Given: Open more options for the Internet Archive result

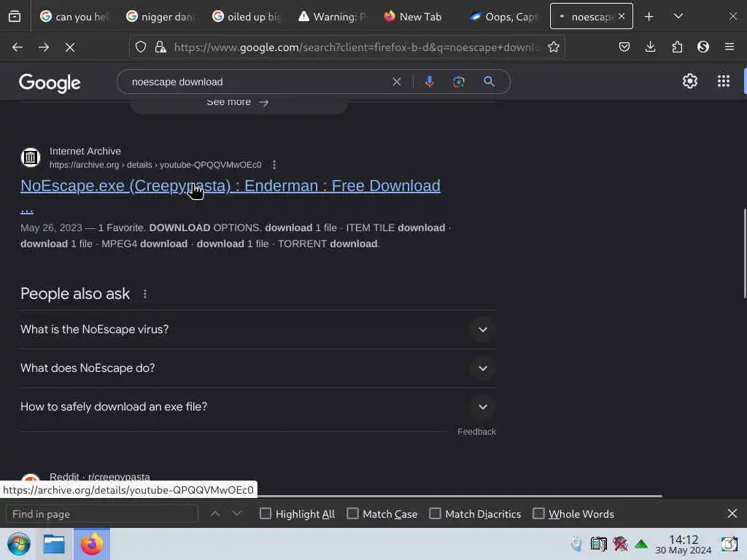Looking at the screenshot, I should [x=274, y=165].
